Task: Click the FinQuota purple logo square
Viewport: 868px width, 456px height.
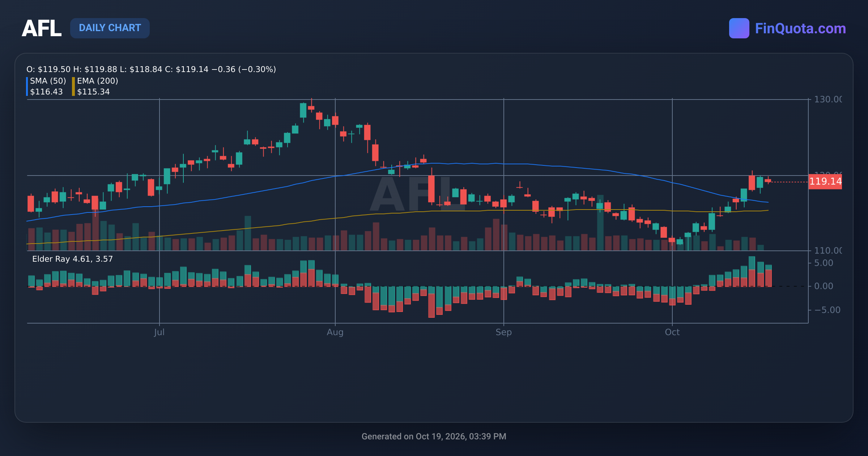Action: (739, 28)
